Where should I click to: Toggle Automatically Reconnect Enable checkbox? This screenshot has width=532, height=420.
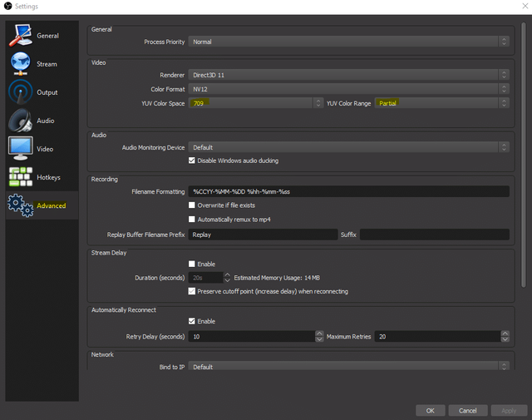coord(192,321)
